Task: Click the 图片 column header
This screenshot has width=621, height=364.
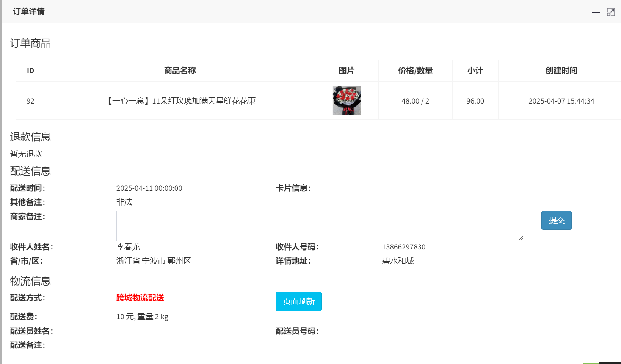Action: coord(346,71)
